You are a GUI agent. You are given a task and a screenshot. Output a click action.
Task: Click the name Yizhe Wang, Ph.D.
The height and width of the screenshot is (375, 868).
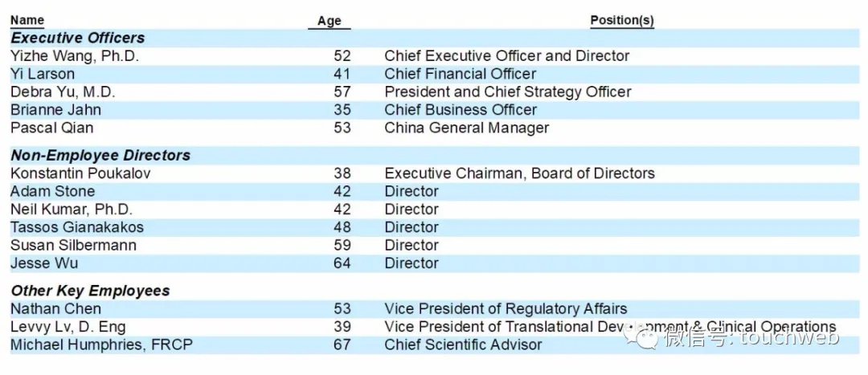pos(74,56)
